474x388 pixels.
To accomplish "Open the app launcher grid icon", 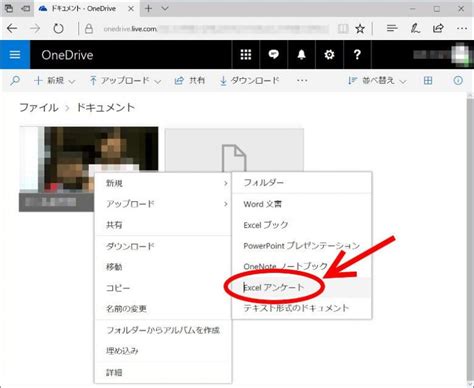I will (x=246, y=55).
